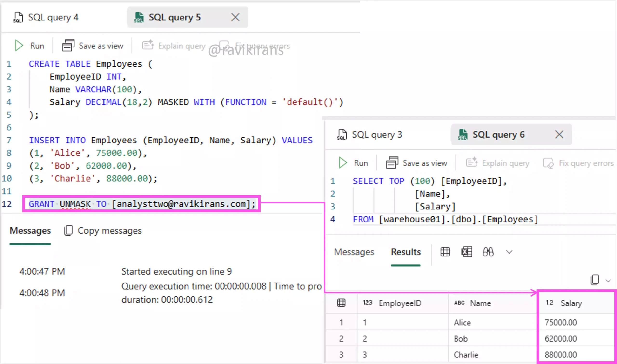Copy messages from the left output pane
The image size is (617, 364).
click(x=103, y=230)
